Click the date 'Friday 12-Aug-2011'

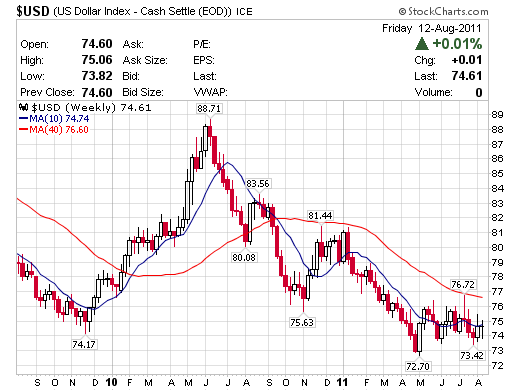[x=432, y=28]
